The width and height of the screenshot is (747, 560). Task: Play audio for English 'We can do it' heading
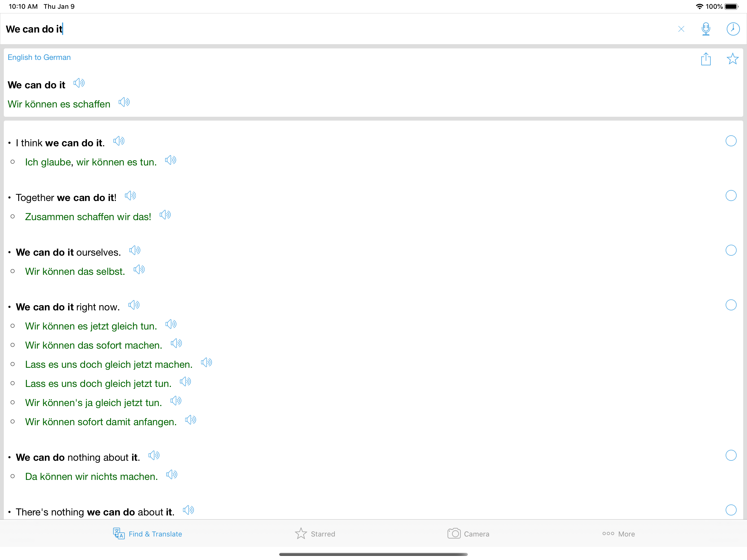79,83
